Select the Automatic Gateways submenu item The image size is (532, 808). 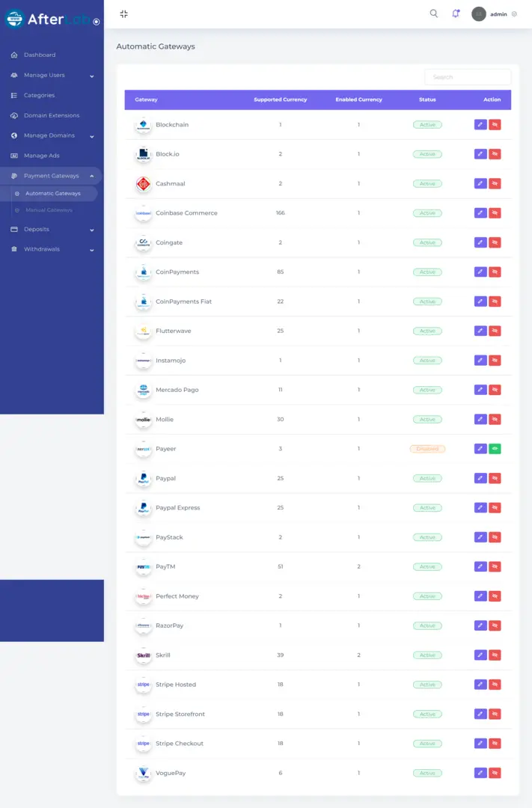[52, 193]
